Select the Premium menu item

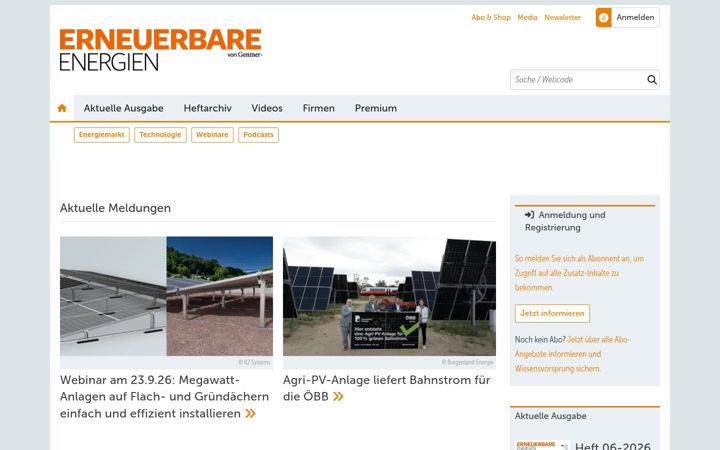pyautogui.click(x=376, y=108)
